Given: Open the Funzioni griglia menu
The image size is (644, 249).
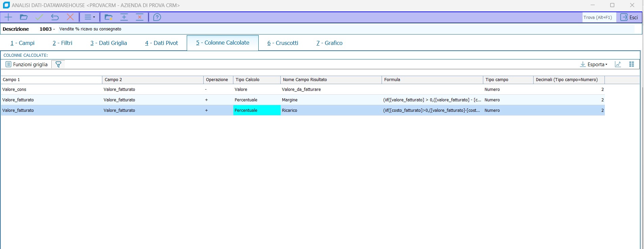Looking at the screenshot, I should (x=27, y=65).
